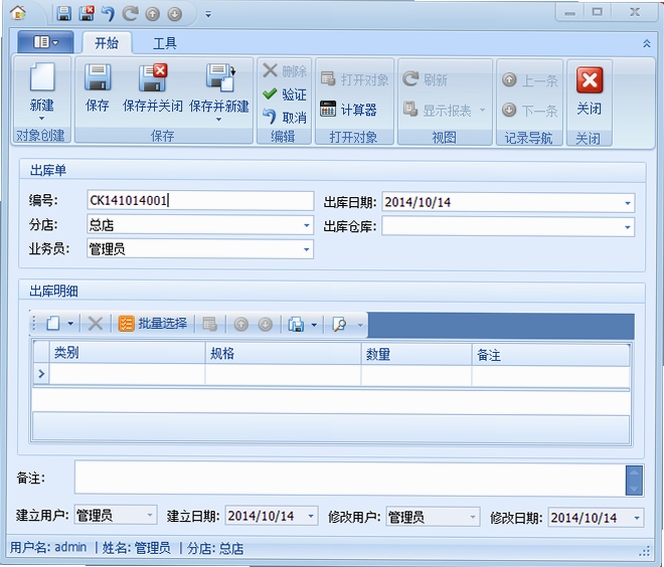Go to 上一条 previous record
Screen dimensions: 664x567
[x=530, y=80]
